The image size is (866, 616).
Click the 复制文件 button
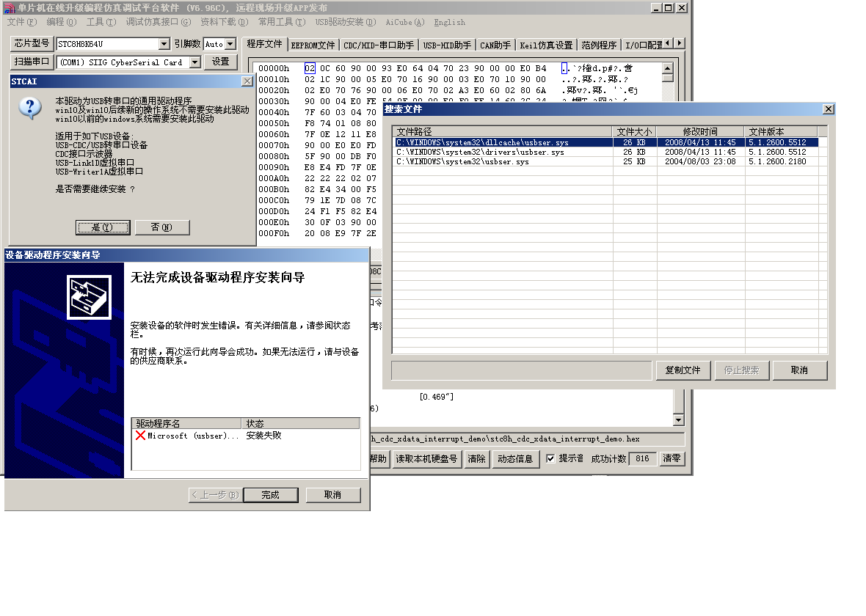pos(683,370)
